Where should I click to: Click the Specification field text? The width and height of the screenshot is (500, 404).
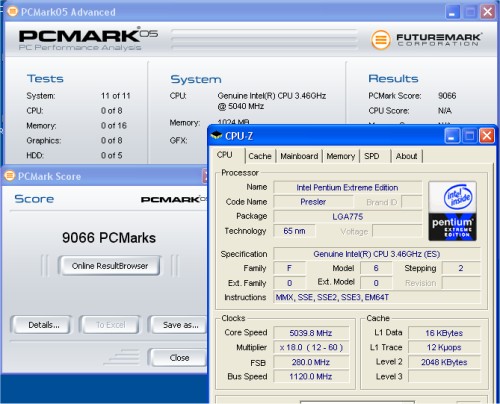click(x=377, y=254)
